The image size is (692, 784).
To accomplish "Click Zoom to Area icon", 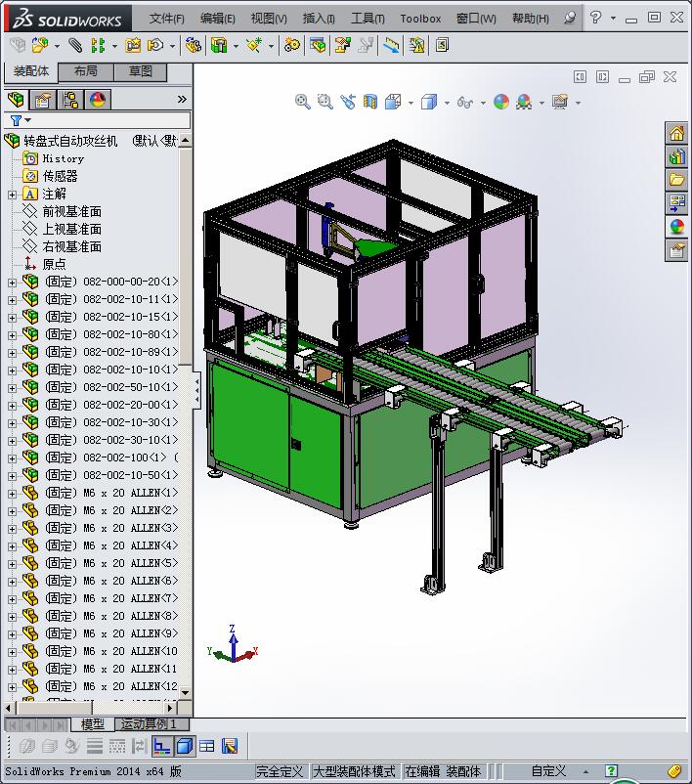I will pos(325,102).
